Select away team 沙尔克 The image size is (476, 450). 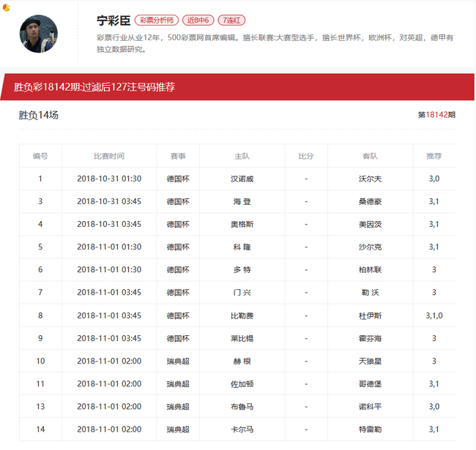pos(370,247)
